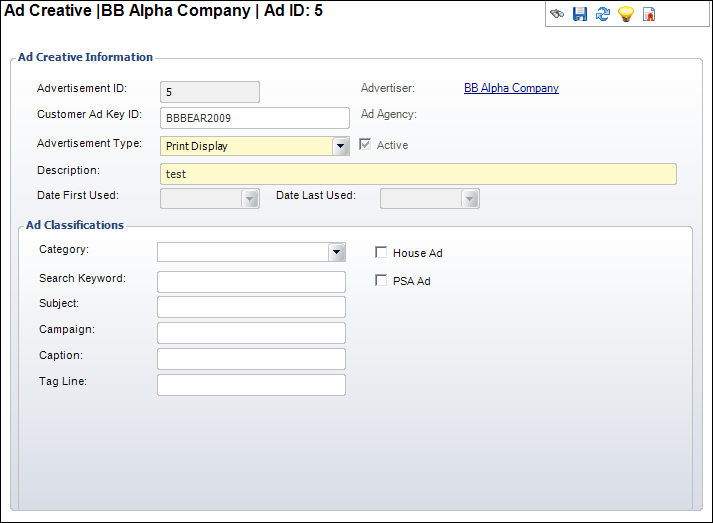Click the Customer Ad Key ID field
713x523 pixels.
click(254, 118)
